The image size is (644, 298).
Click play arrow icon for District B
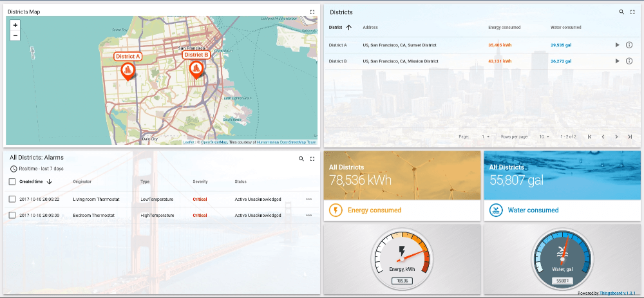617,61
